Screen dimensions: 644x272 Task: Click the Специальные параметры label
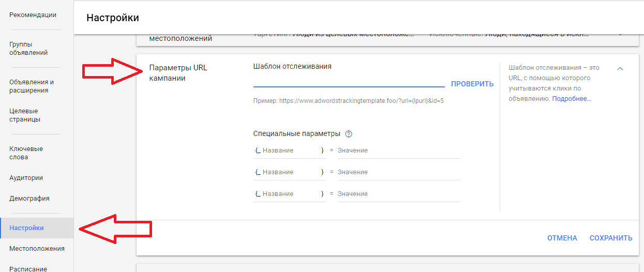297,133
